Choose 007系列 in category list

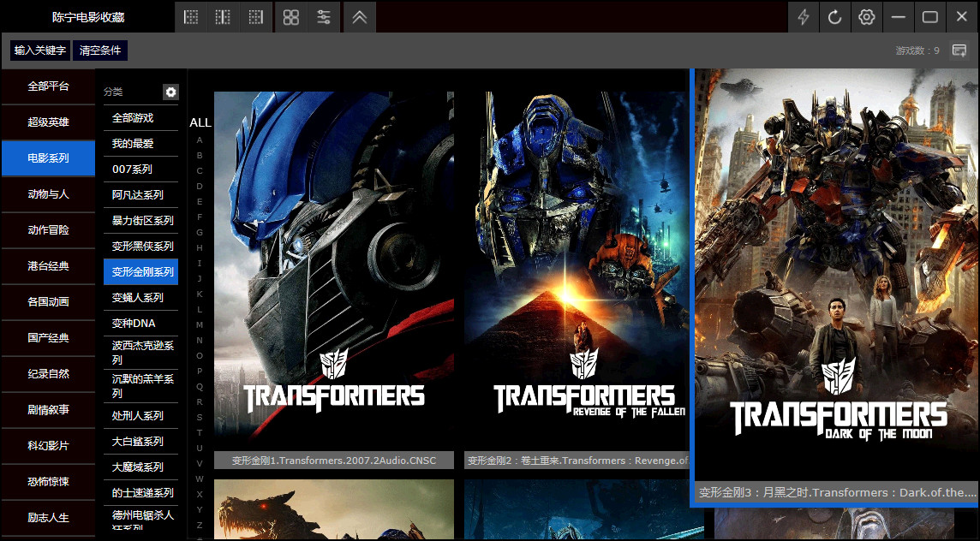pos(133,169)
